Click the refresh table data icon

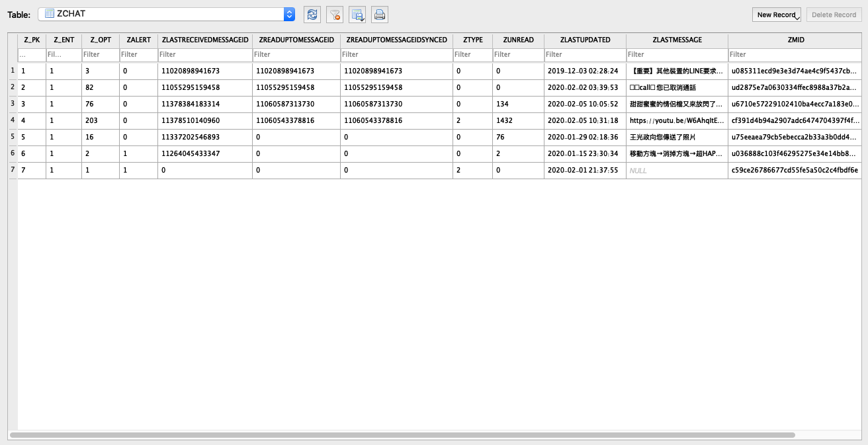[312, 15]
